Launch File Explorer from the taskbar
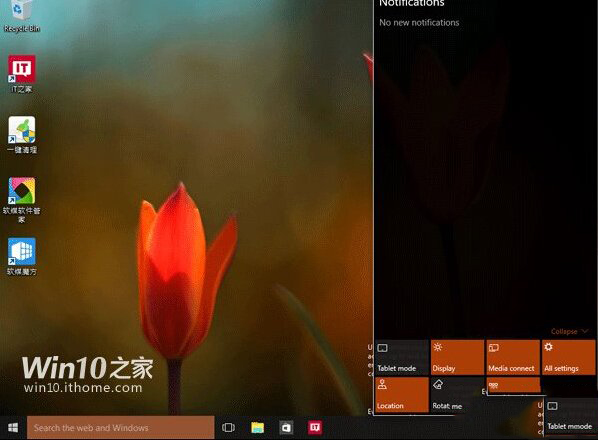Image resolution: width=598 pixels, height=440 pixels. point(258,427)
